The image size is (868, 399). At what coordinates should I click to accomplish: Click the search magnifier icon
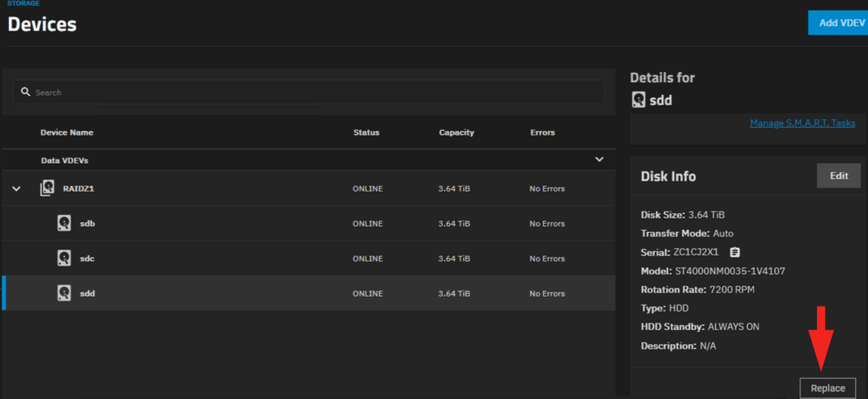click(x=26, y=92)
